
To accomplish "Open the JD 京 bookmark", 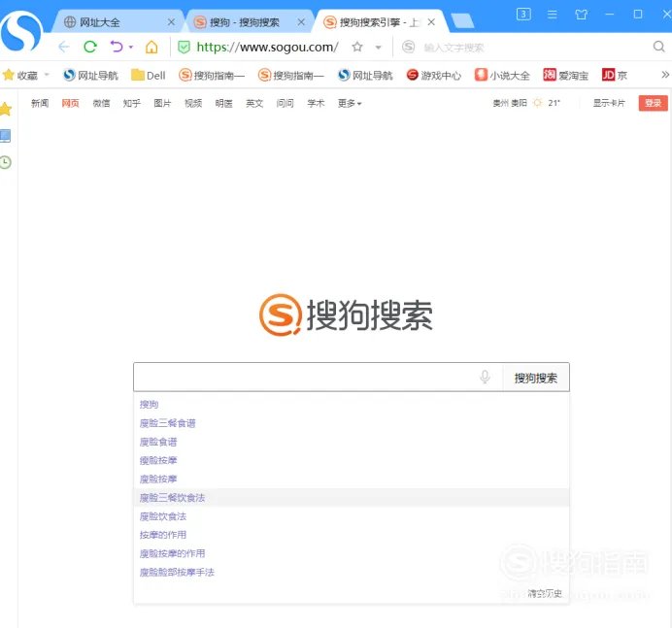I will click(x=615, y=76).
